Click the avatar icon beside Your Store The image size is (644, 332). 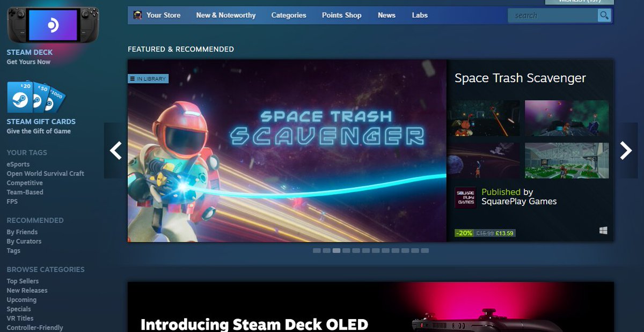pos(137,15)
